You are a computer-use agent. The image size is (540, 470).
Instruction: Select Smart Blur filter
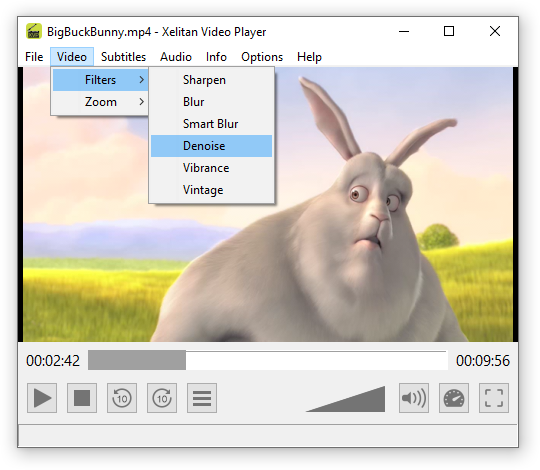pos(211,124)
